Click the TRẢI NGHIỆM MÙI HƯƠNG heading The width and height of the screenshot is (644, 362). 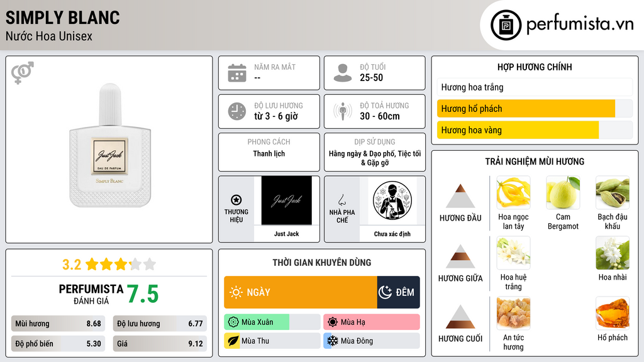tap(535, 162)
